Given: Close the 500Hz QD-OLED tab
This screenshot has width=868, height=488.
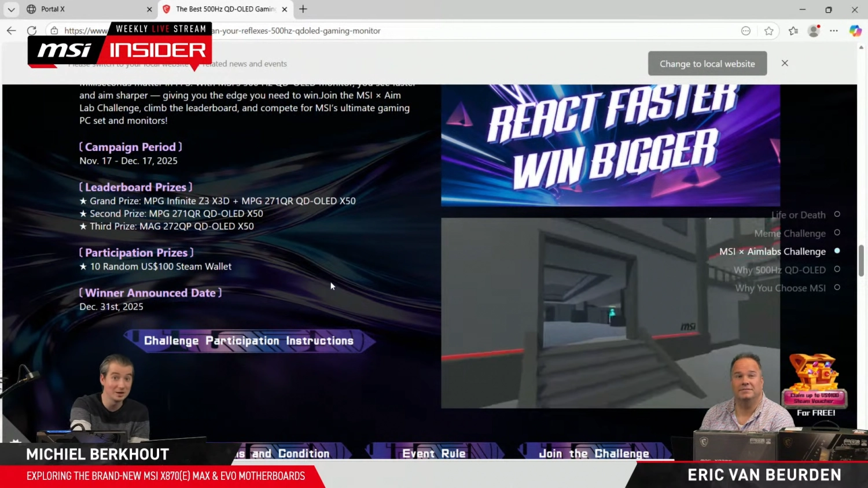Looking at the screenshot, I should [x=284, y=9].
